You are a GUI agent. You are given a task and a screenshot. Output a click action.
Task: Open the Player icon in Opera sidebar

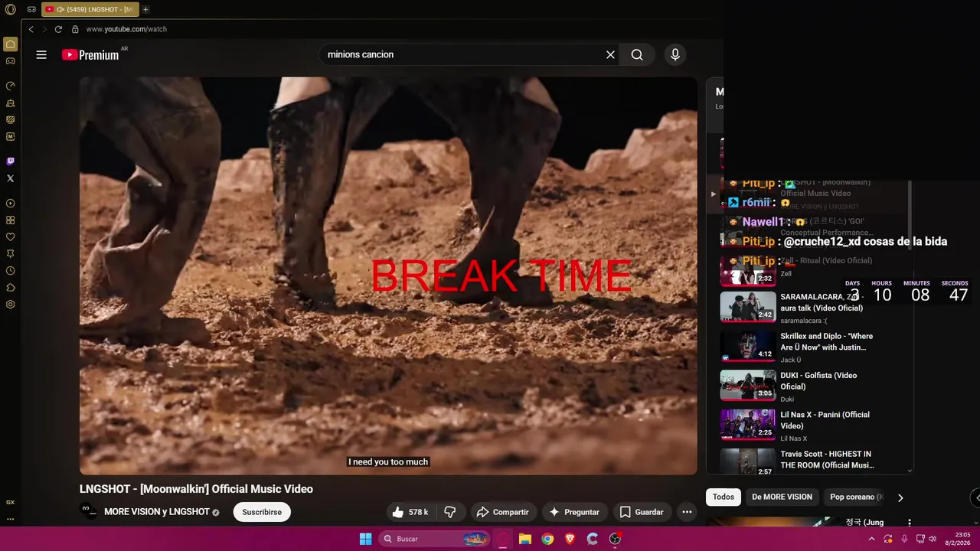tap(11, 204)
